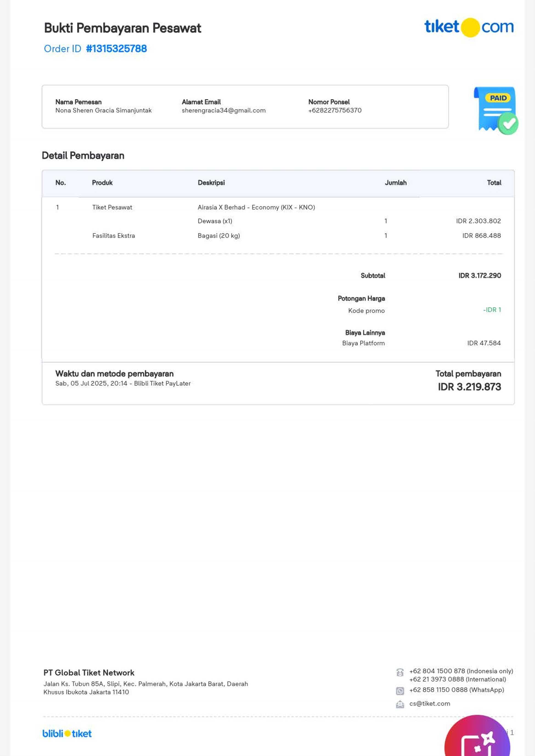Screen dimensions: 535x756
Task: Click the Total pembayaran amount IDR 3.219.873
Action: 469,387
